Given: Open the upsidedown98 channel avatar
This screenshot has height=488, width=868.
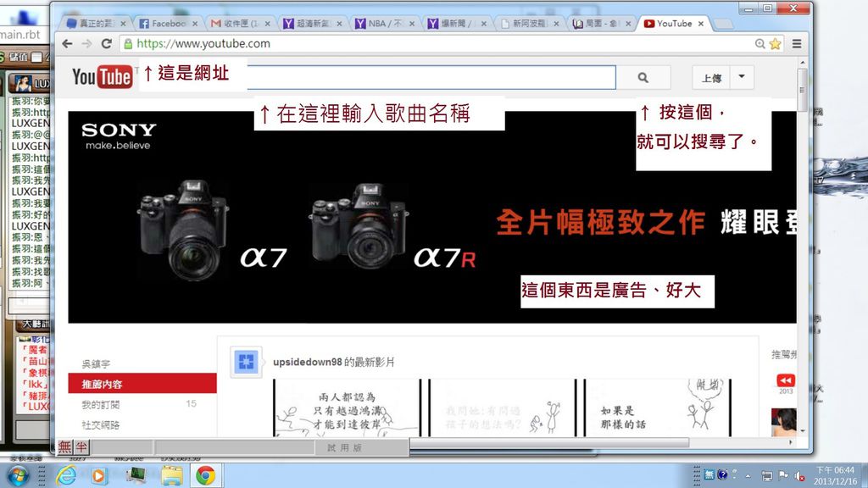Looking at the screenshot, I should pyautogui.click(x=246, y=363).
